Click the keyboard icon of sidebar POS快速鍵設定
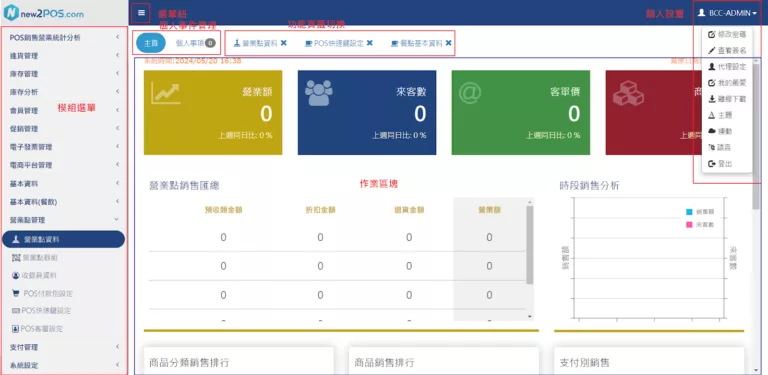This screenshot has height=375, width=768. click(16, 311)
